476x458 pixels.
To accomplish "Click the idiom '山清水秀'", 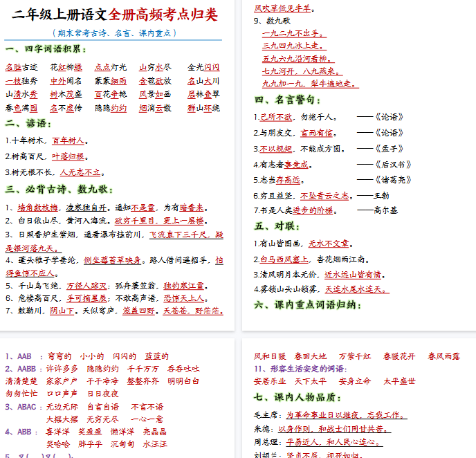I will click(21, 94).
